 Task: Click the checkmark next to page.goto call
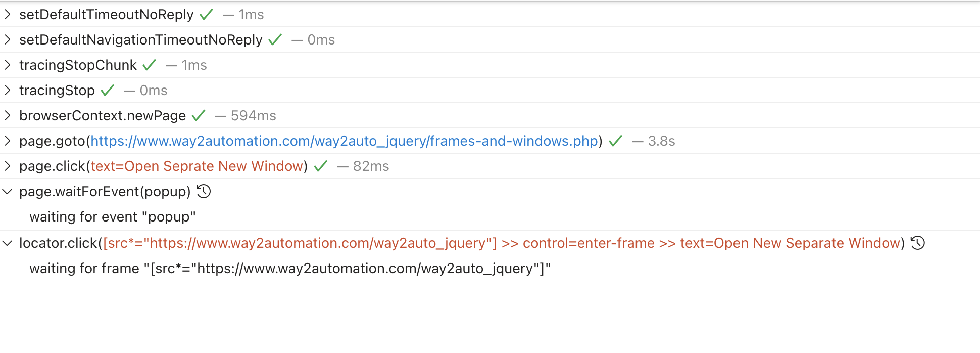[x=615, y=141]
